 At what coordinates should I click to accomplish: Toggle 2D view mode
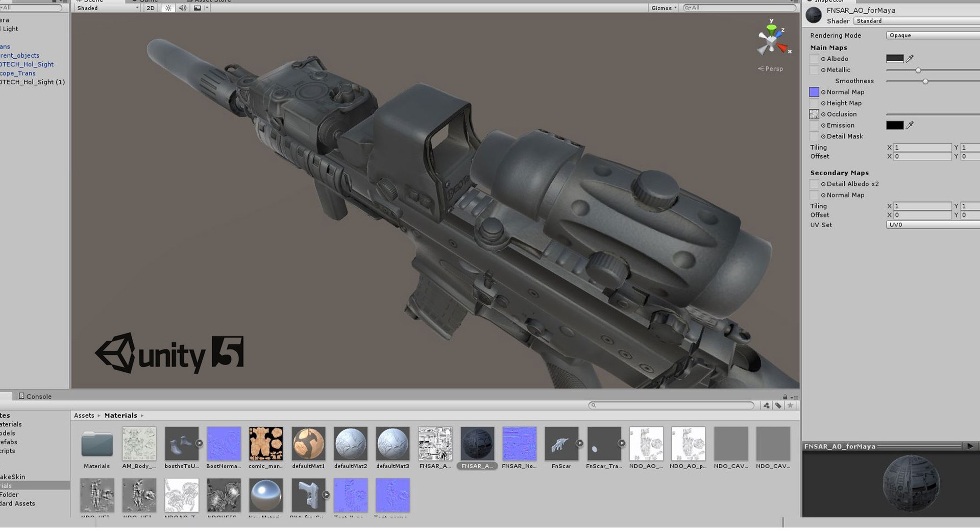(151, 8)
